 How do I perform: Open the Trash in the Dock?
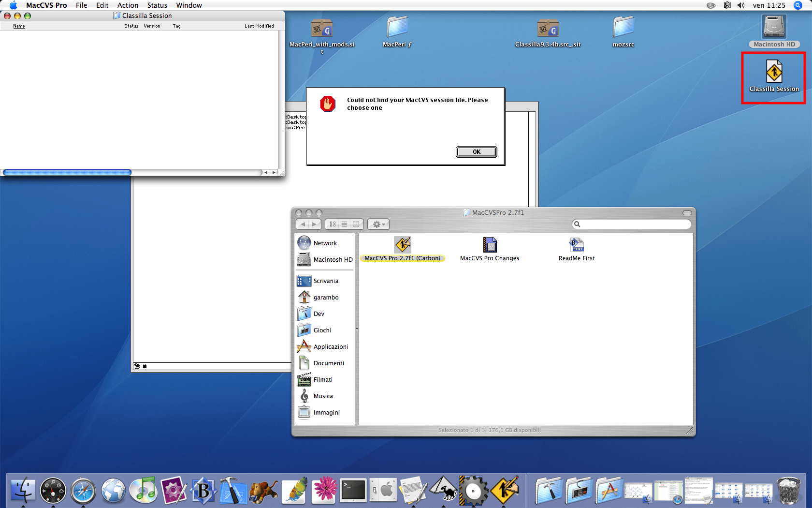point(789,491)
